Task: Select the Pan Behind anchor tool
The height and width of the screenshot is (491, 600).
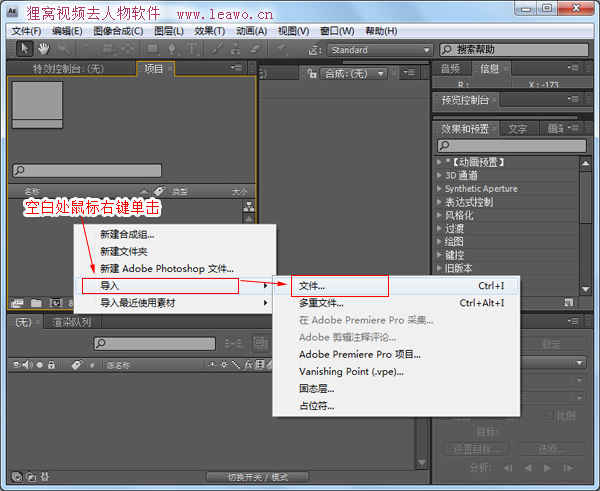Action: point(128,49)
